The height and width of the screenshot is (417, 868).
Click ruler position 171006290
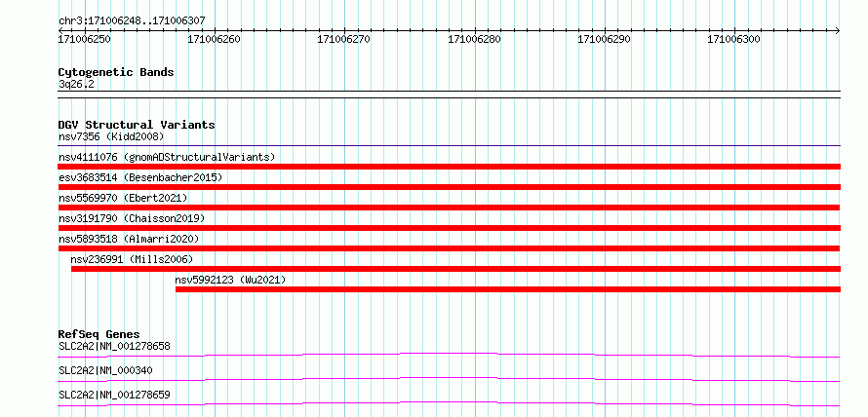[x=604, y=39]
